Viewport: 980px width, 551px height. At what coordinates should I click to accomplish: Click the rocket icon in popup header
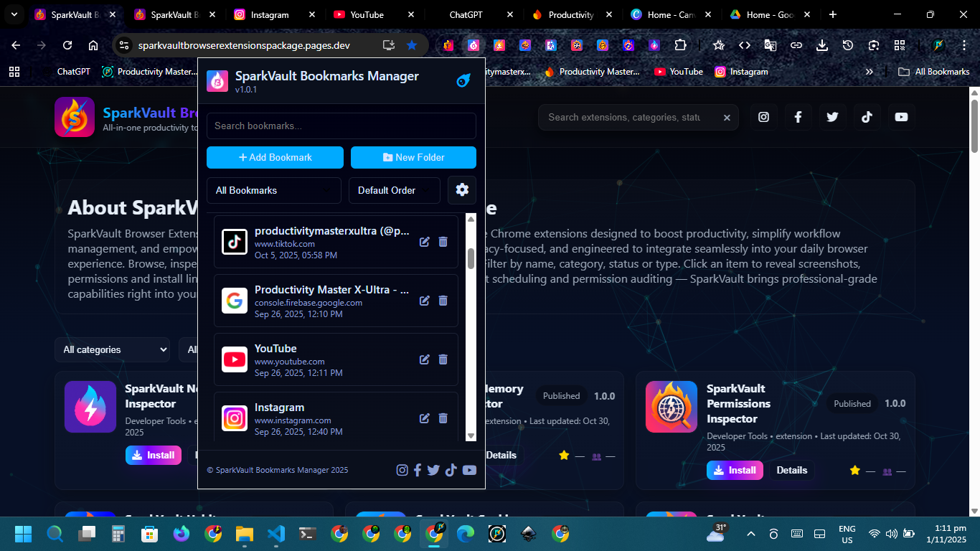click(463, 80)
